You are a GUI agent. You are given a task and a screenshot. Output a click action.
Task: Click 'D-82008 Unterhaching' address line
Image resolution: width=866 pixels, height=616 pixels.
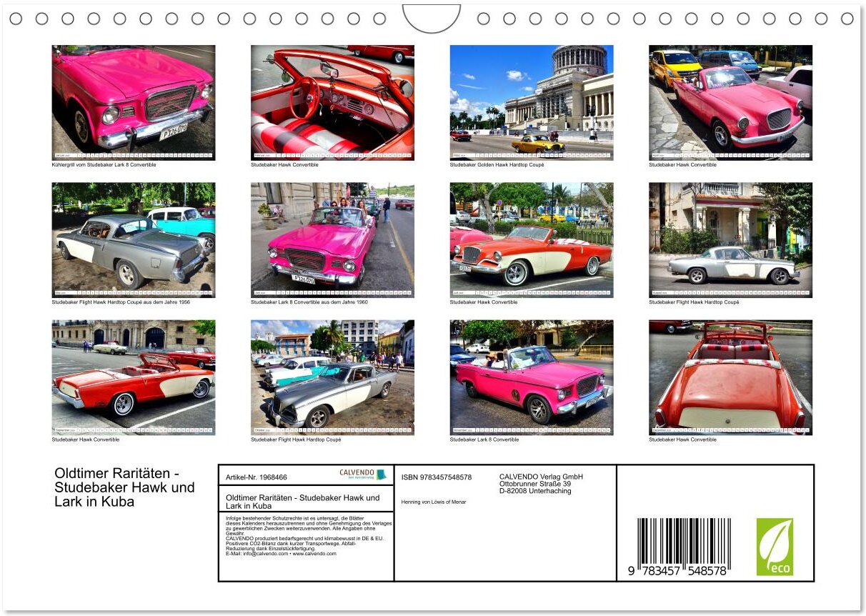click(x=535, y=491)
